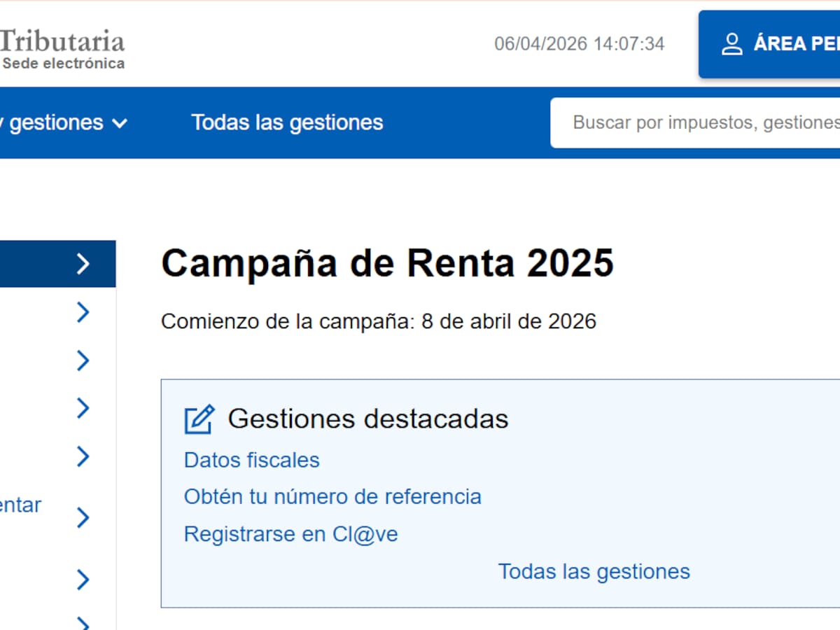
Task: Click 'Todas las gestiones' inside the highlighted box
Action: coord(594,571)
